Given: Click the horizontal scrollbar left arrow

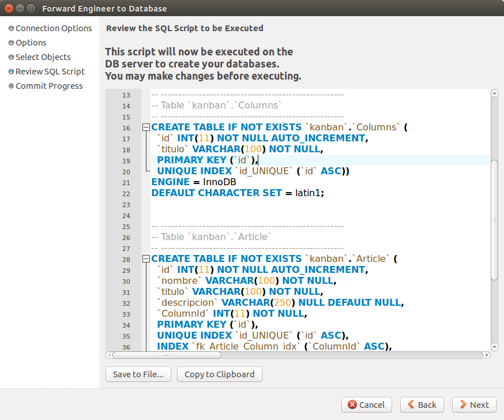Looking at the screenshot, I should tap(110, 355).
